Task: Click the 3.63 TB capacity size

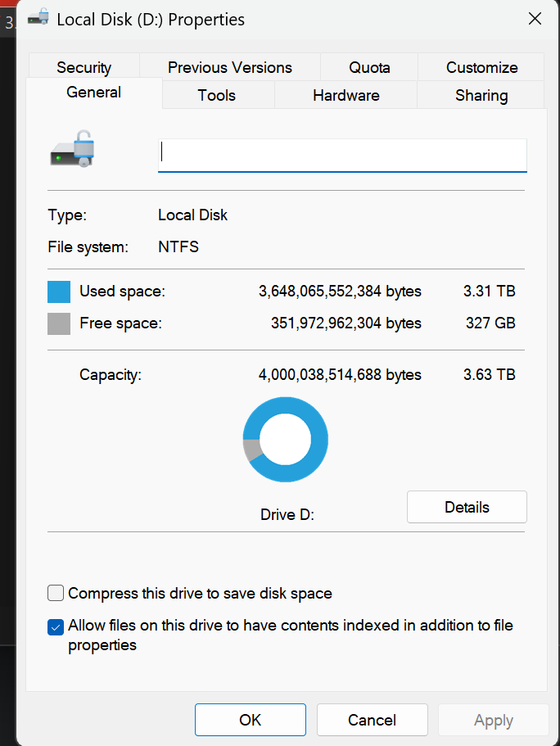Action: pyautogui.click(x=490, y=374)
